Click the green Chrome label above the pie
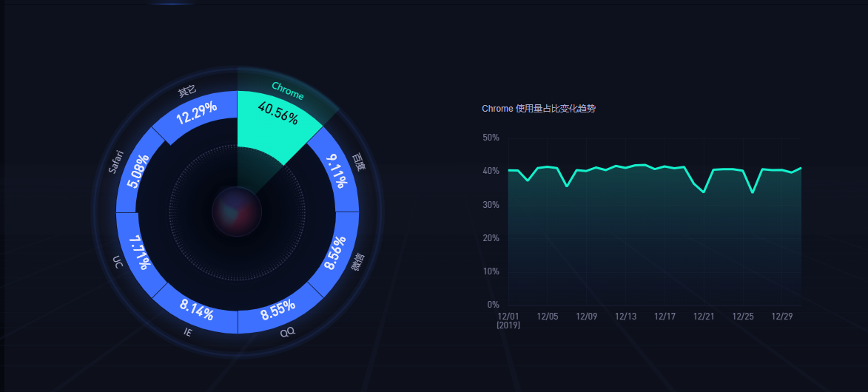Image resolution: width=868 pixels, height=392 pixels. point(287,91)
